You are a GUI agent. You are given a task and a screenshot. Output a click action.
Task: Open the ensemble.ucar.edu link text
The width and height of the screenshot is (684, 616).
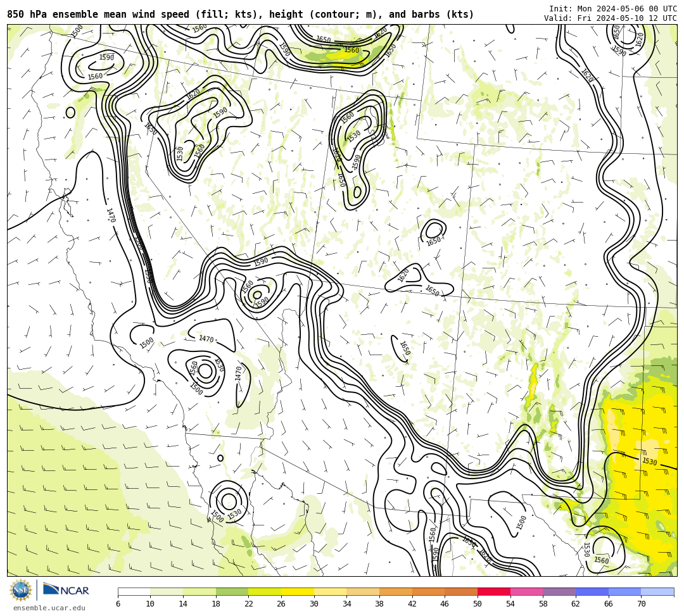click(49, 608)
